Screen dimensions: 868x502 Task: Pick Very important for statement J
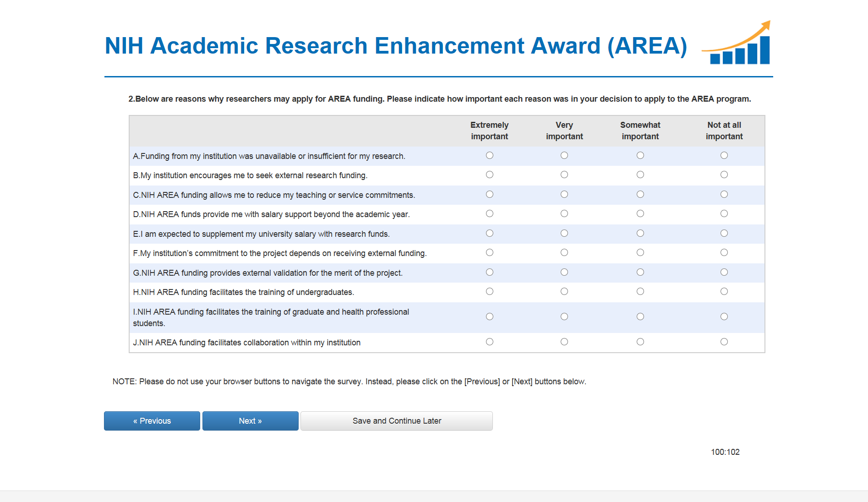tap(564, 342)
